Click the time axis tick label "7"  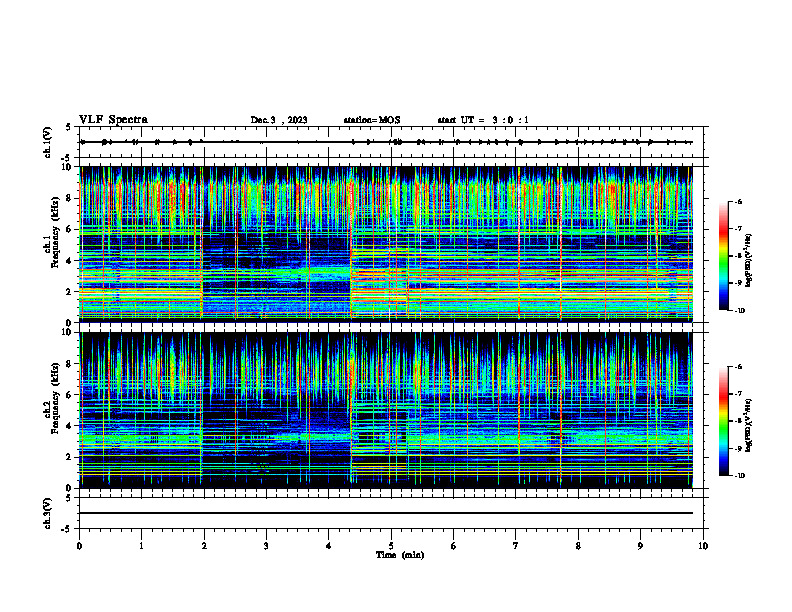click(x=516, y=546)
